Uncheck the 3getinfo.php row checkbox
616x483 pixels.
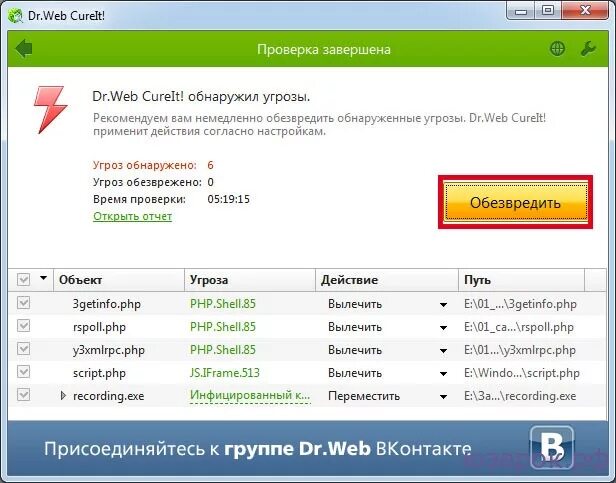(23, 303)
